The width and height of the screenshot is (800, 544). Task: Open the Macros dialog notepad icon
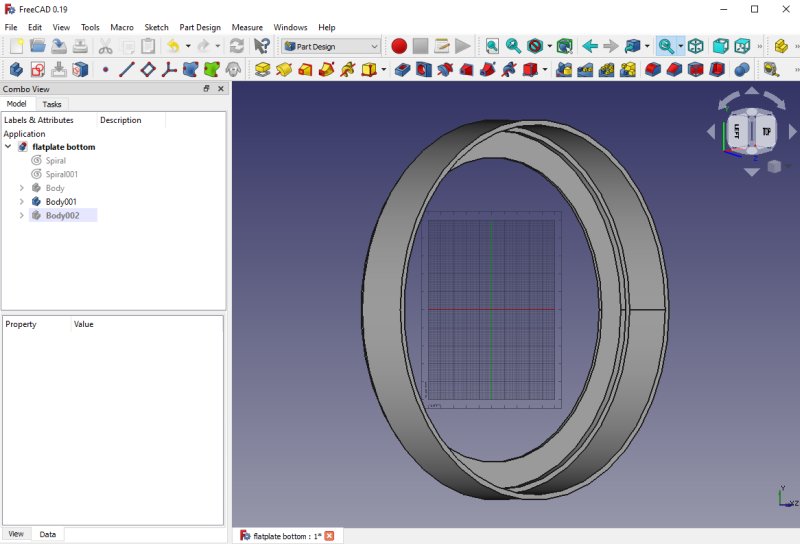tap(442, 46)
